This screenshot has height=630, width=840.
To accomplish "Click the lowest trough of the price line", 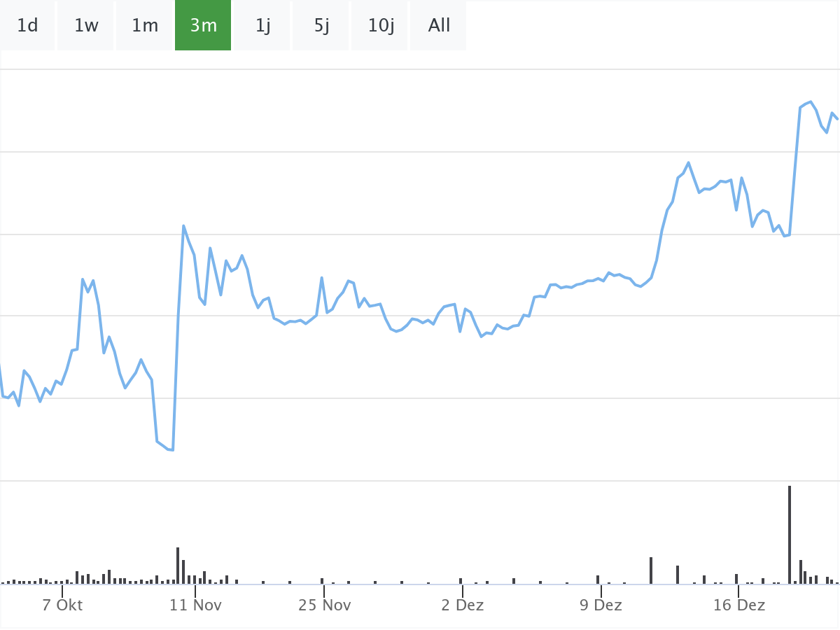I will [x=172, y=449].
